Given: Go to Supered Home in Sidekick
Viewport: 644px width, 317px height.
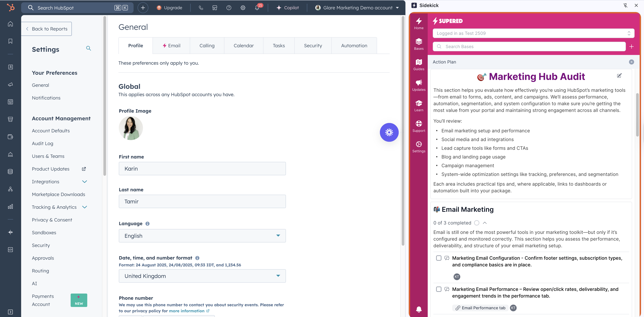Looking at the screenshot, I should [x=419, y=23].
